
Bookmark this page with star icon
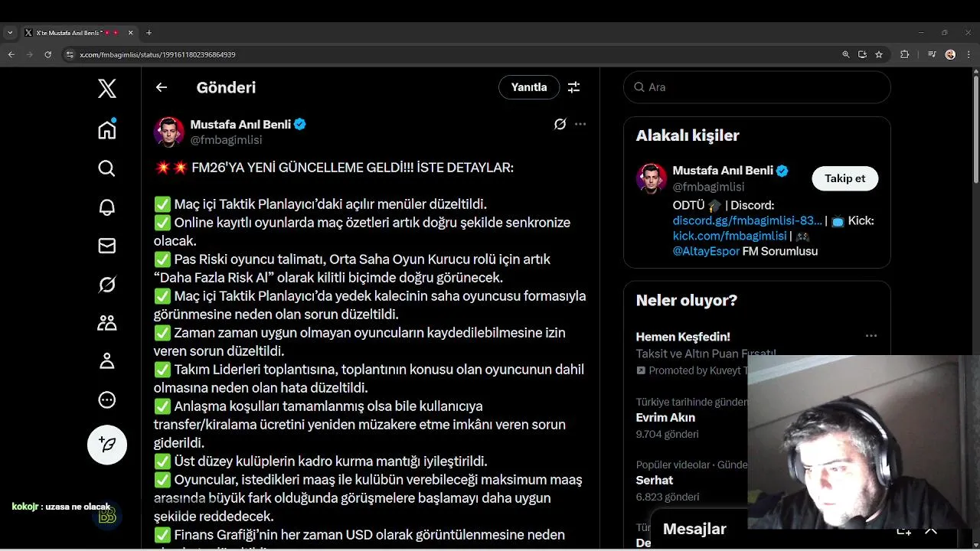(879, 54)
